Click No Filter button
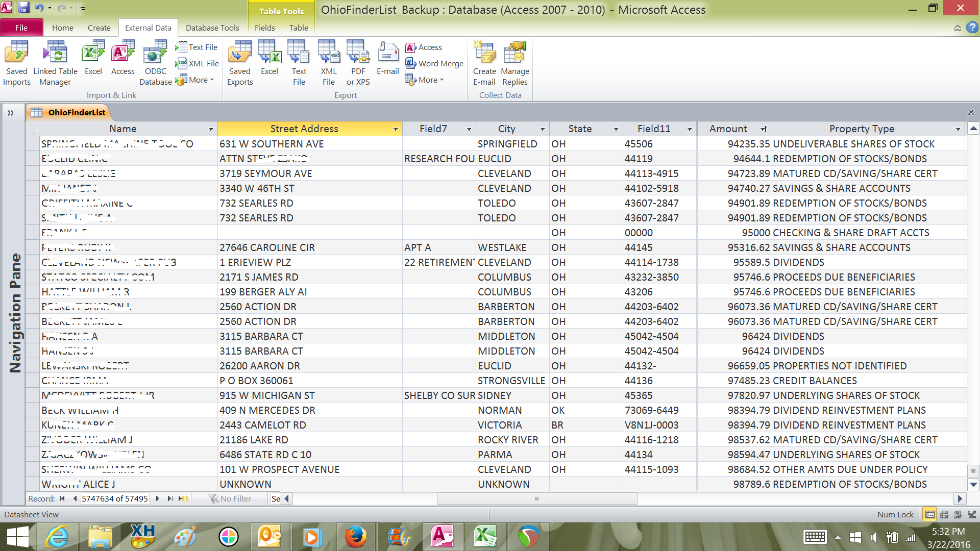980x551 pixels. (x=230, y=498)
